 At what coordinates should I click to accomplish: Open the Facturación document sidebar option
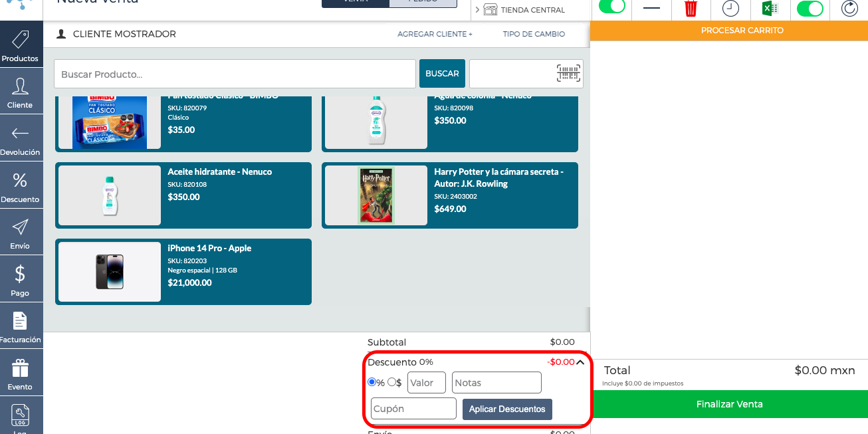[21, 326]
